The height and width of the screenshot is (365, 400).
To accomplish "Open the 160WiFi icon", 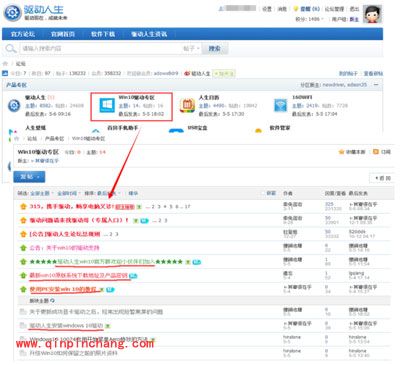I will click(280, 105).
